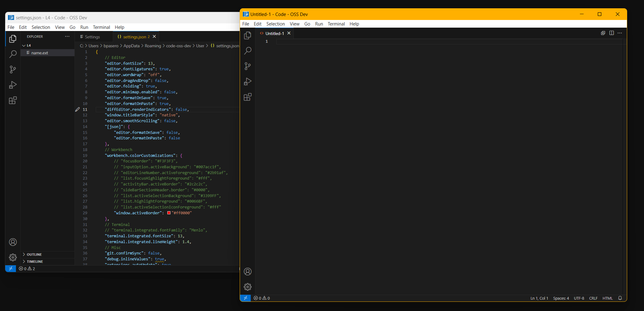Click the HTML language mode indicator
644x311 pixels.
point(607,298)
